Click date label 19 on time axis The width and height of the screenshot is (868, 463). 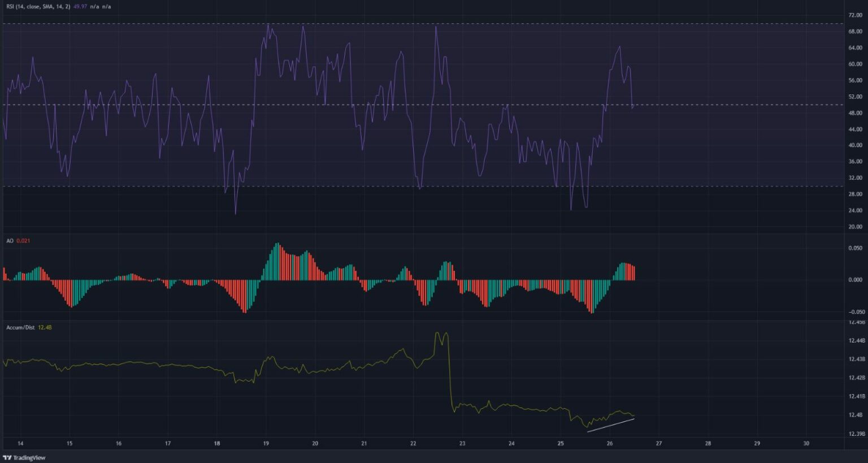point(266,444)
